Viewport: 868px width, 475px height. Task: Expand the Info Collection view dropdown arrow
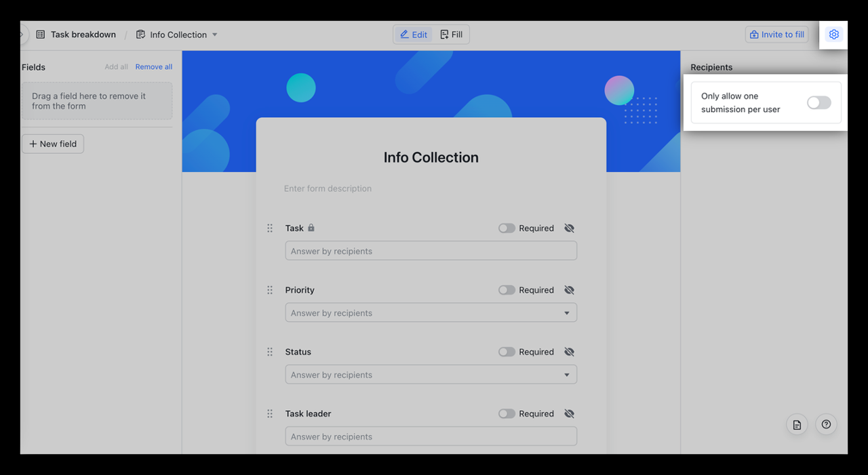[x=215, y=35]
